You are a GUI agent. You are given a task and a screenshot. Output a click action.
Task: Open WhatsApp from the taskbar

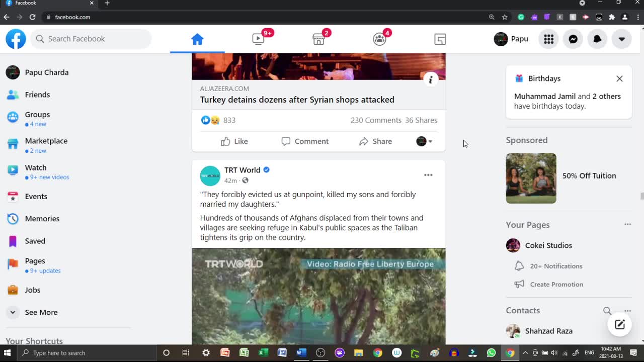click(x=491, y=353)
